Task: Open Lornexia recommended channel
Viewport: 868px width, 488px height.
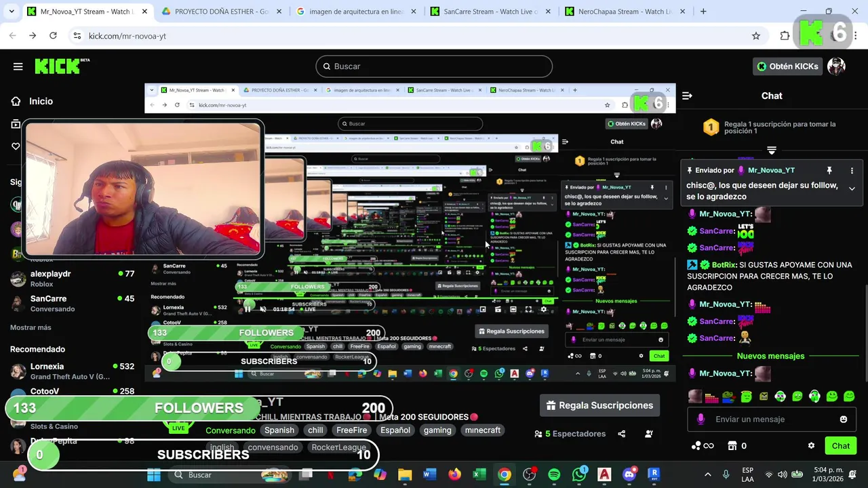Action: click(x=71, y=371)
